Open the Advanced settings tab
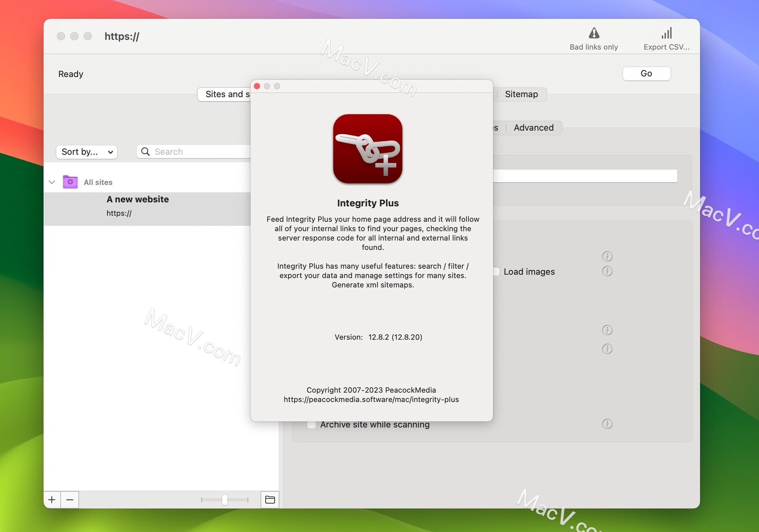Image resolution: width=759 pixels, height=532 pixels. pyautogui.click(x=533, y=128)
